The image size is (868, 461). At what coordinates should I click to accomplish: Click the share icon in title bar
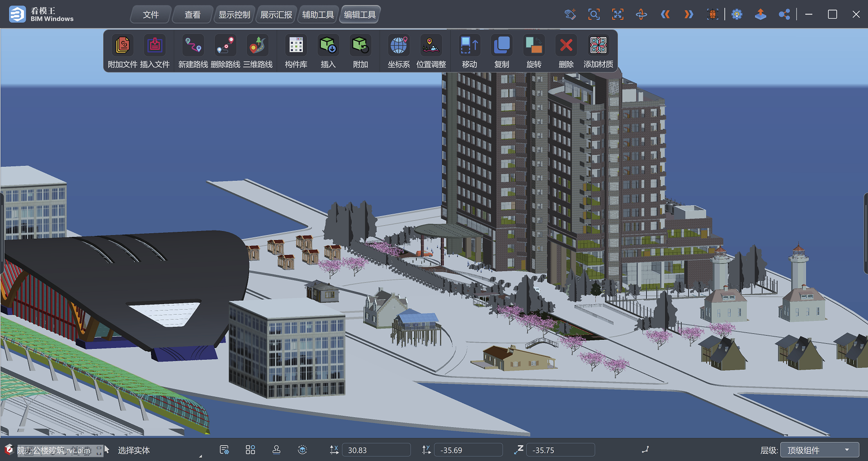click(x=784, y=14)
